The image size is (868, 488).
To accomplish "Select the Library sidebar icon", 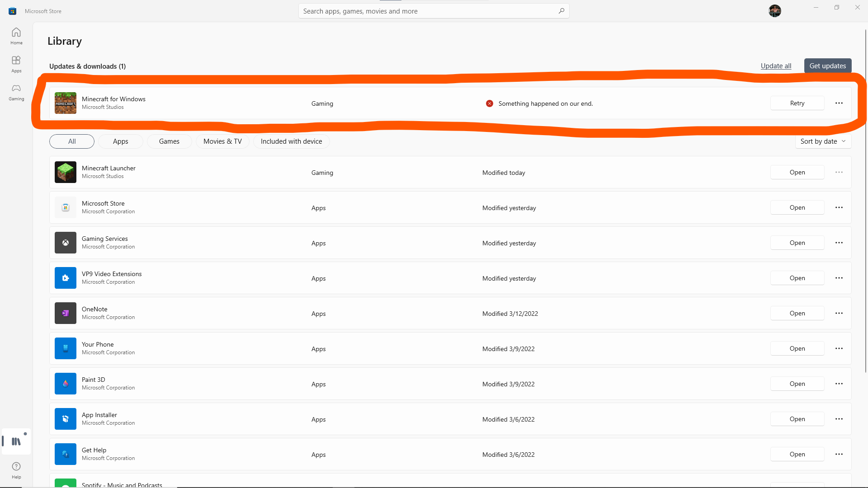I will [x=16, y=441].
